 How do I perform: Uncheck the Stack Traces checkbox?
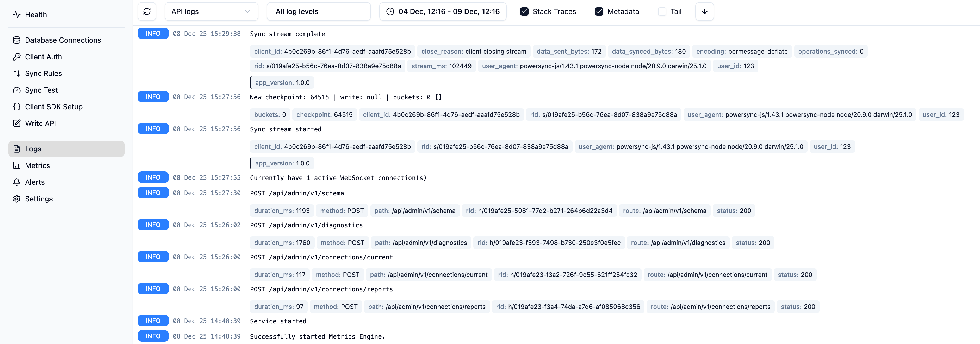coord(524,11)
